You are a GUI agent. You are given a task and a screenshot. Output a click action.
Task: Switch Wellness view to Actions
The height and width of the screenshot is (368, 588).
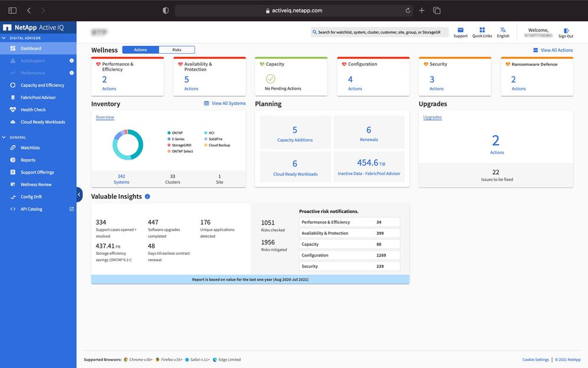(x=140, y=50)
